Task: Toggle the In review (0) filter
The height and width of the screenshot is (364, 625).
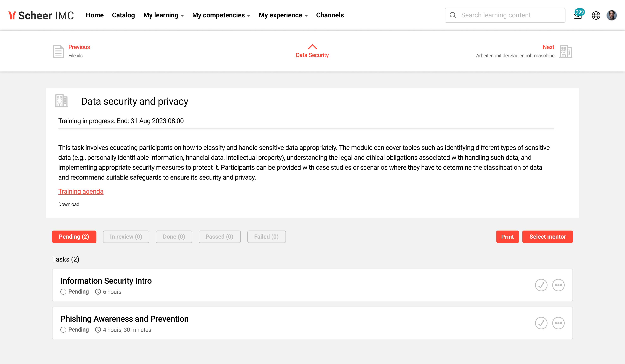Action: click(x=126, y=237)
